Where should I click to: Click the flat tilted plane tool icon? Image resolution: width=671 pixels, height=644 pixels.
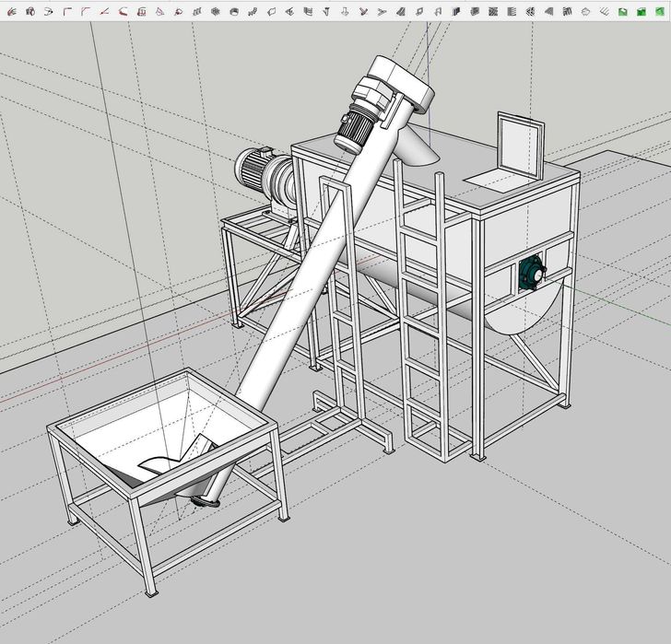[x=271, y=12]
